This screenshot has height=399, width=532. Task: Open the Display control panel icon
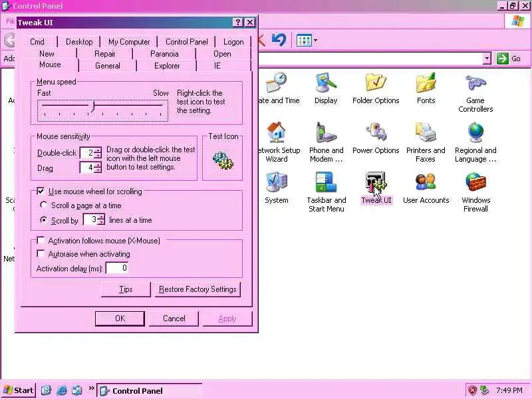point(326,82)
